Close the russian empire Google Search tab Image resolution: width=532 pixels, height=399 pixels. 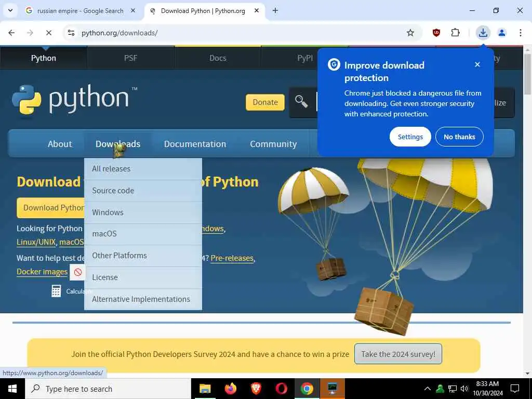[133, 10]
